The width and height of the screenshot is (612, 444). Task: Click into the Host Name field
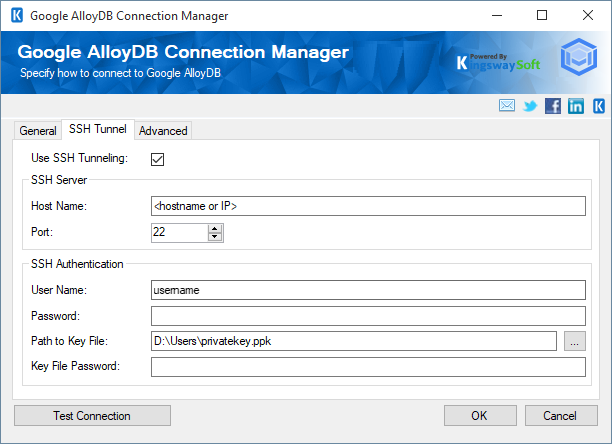tap(368, 206)
